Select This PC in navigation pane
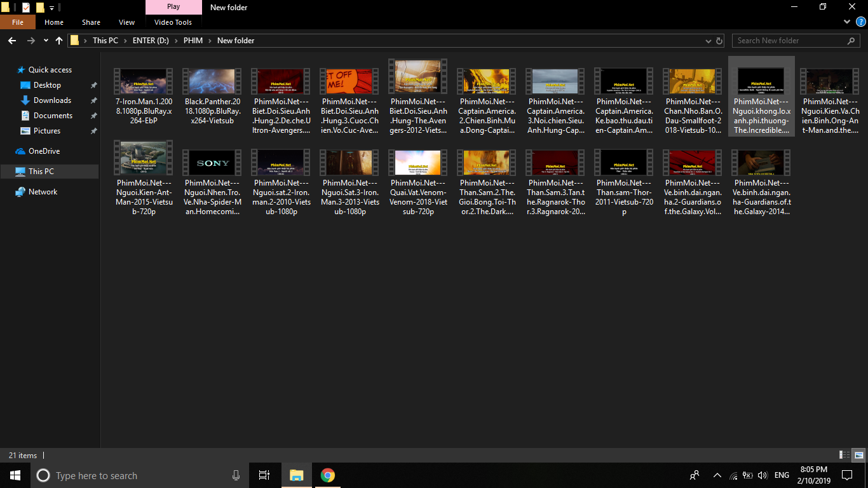This screenshot has width=868, height=488. [x=41, y=172]
